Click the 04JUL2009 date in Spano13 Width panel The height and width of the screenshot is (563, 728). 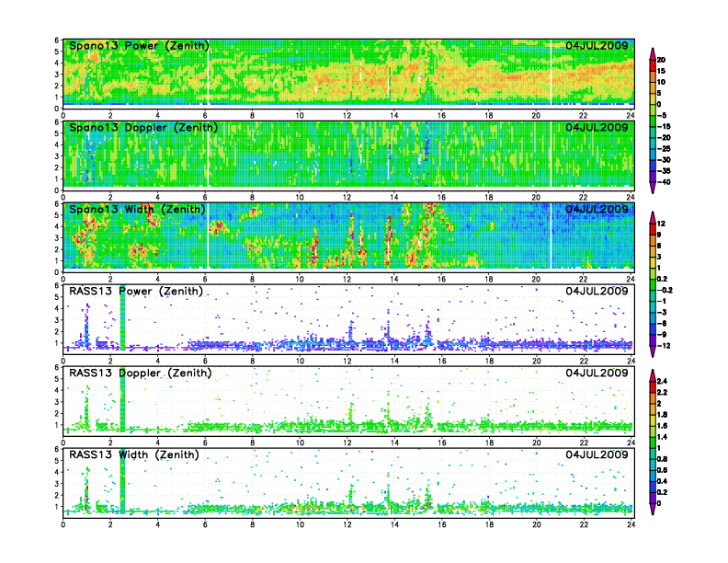click(597, 209)
